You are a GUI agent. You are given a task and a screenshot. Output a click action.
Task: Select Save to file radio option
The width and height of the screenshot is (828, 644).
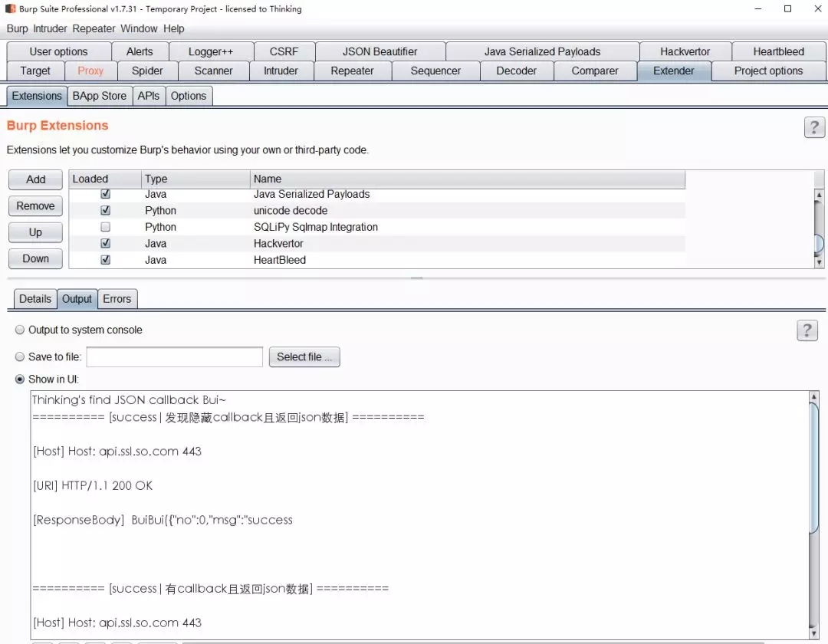click(19, 356)
